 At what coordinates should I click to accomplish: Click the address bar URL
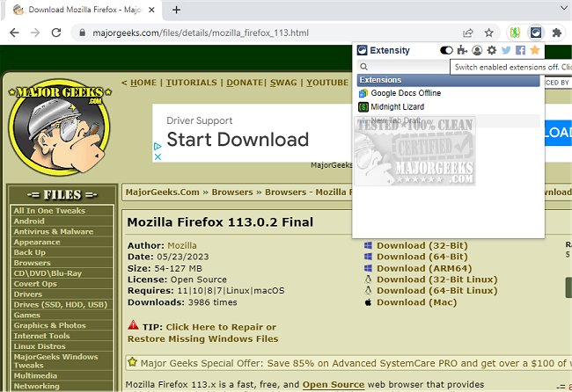coord(201,33)
